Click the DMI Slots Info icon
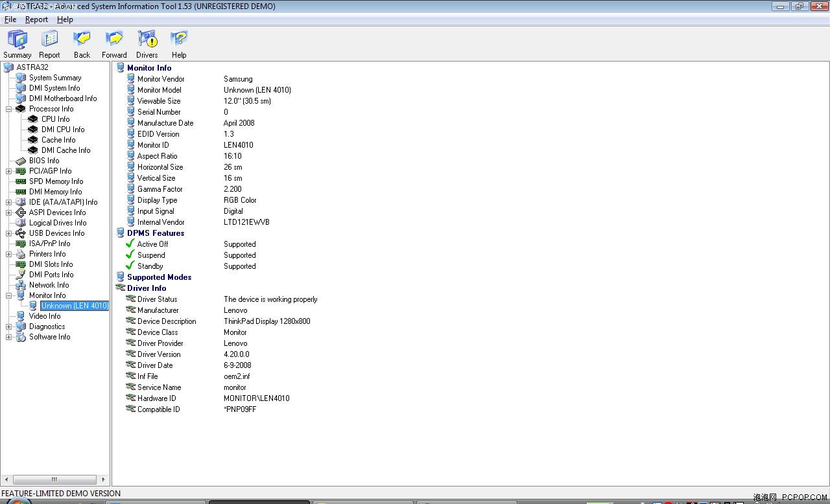 pyautogui.click(x=21, y=264)
